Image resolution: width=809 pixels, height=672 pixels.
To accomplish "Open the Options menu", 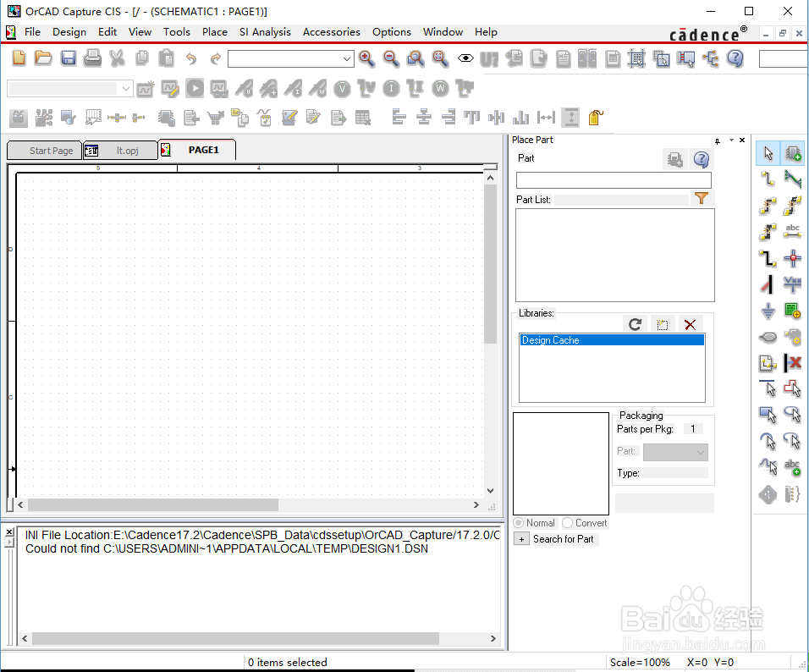I will click(x=392, y=32).
